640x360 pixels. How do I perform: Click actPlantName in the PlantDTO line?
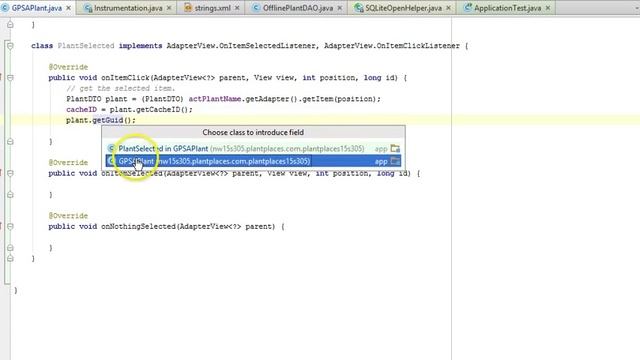[x=215, y=99]
